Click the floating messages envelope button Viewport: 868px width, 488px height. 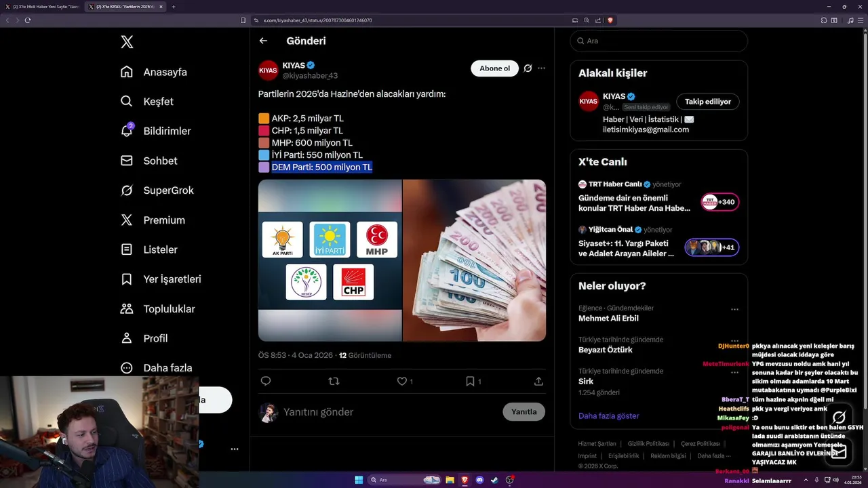click(x=839, y=451)
